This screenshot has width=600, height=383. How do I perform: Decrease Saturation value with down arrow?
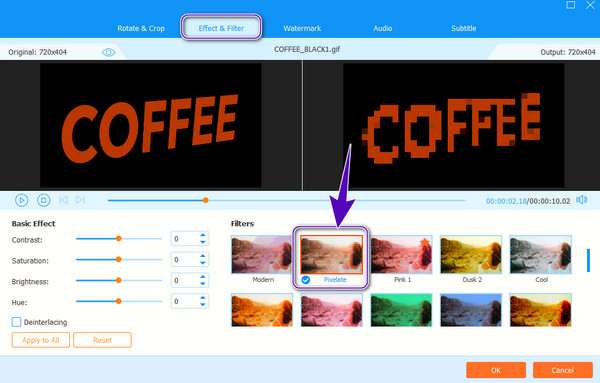point(203,263)
